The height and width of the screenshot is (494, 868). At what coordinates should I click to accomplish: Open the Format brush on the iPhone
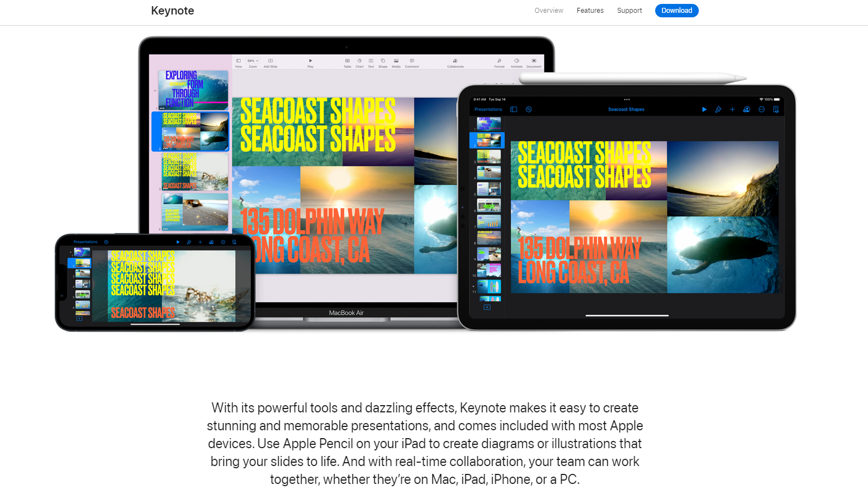click(189, 242)
